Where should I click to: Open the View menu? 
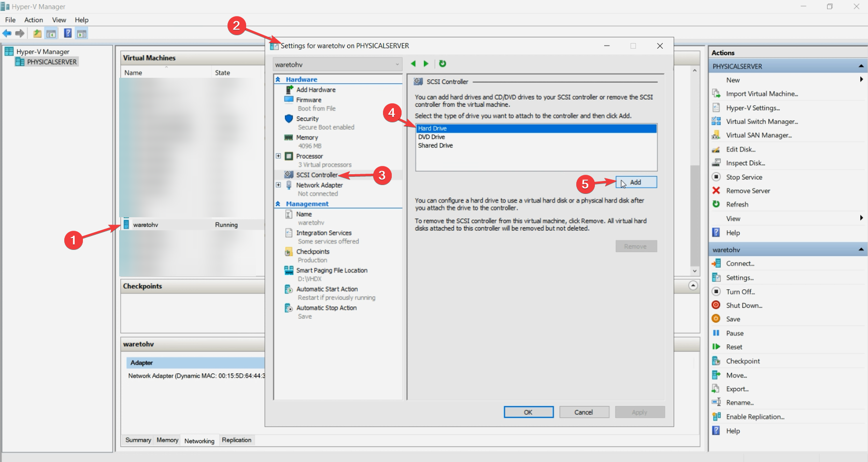click(59, 20)
